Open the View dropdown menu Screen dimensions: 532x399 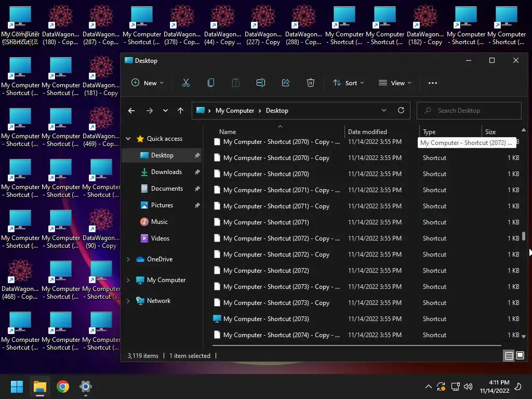[395, 83]
